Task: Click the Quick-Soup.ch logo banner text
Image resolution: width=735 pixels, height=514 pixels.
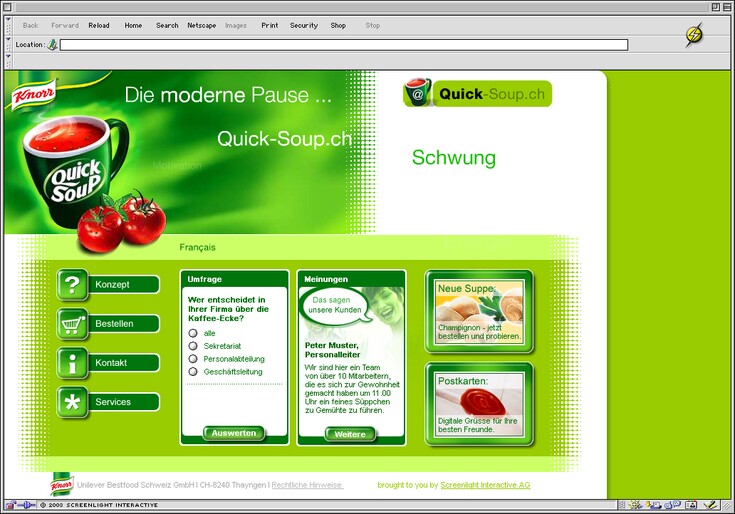Action: [492, 94]
